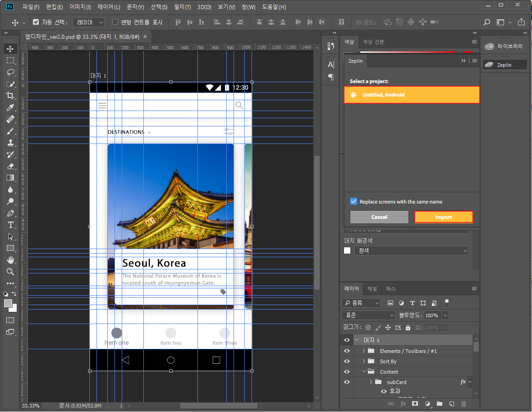Select the Eraser tool
Screen dimensions: 532x412
click(x=10, y=166)
